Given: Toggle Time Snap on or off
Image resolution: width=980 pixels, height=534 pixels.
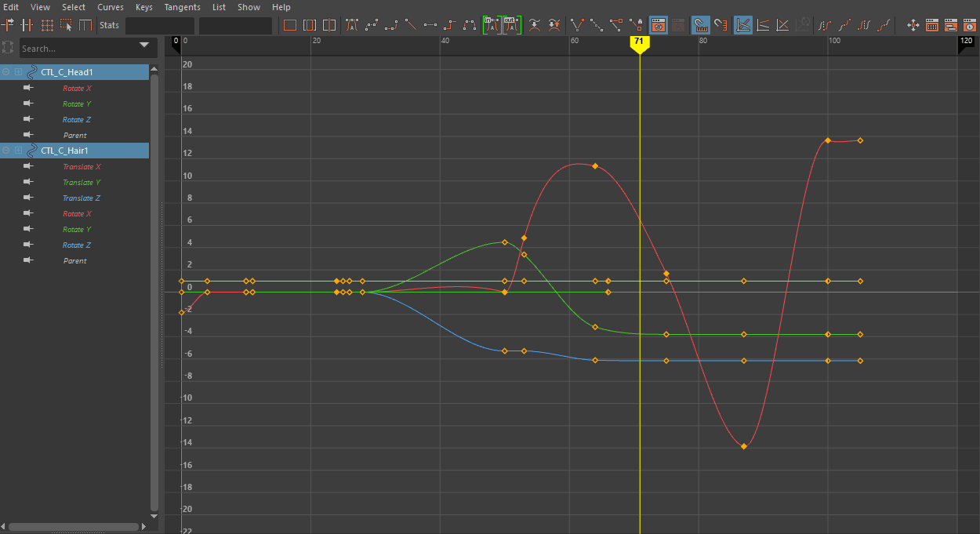Looking at the screenshot, I should tap(702, 25).
